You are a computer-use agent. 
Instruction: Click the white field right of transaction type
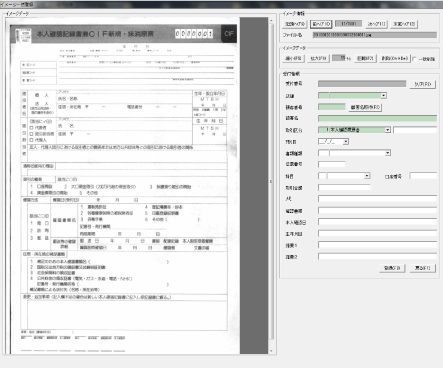pos(415,130)
